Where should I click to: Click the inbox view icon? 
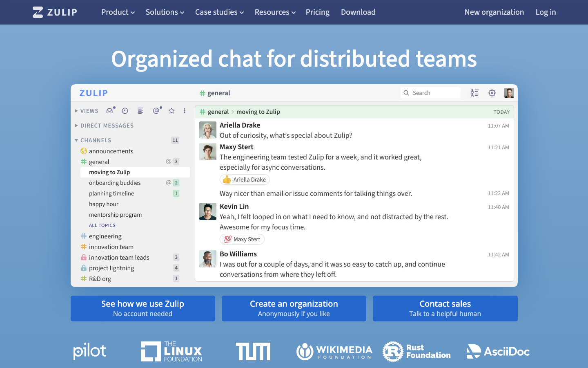(x=109, y=111)
